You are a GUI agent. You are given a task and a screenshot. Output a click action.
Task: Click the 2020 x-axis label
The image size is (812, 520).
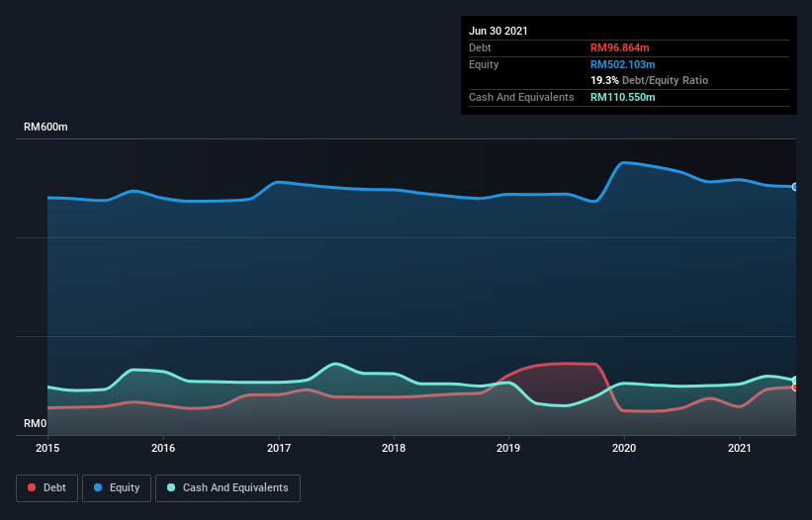click(624, 448)
